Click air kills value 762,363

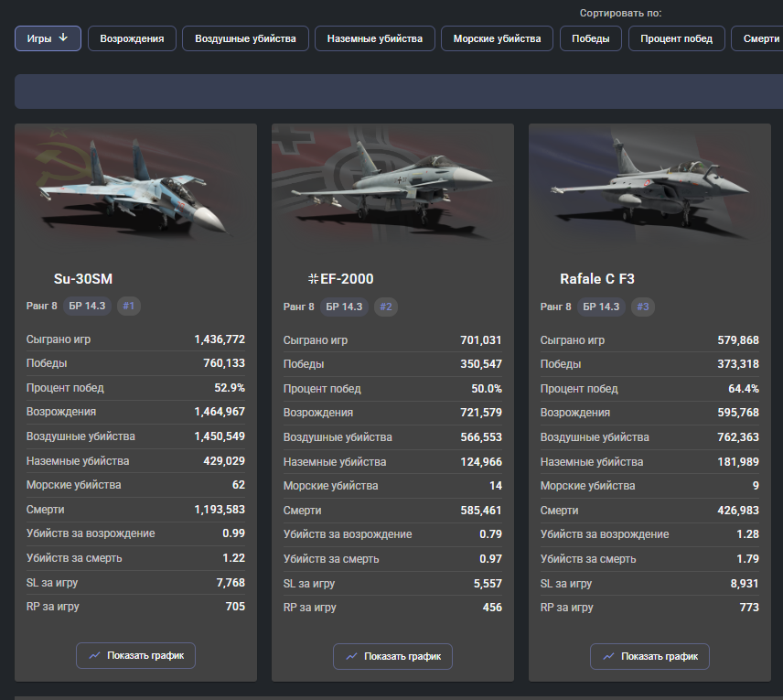click(x=738, y=437)
